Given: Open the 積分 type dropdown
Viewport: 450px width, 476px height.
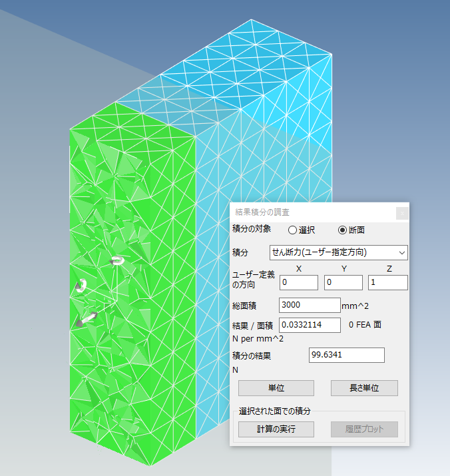Looking at the screenshot, I should pos(339,252).
